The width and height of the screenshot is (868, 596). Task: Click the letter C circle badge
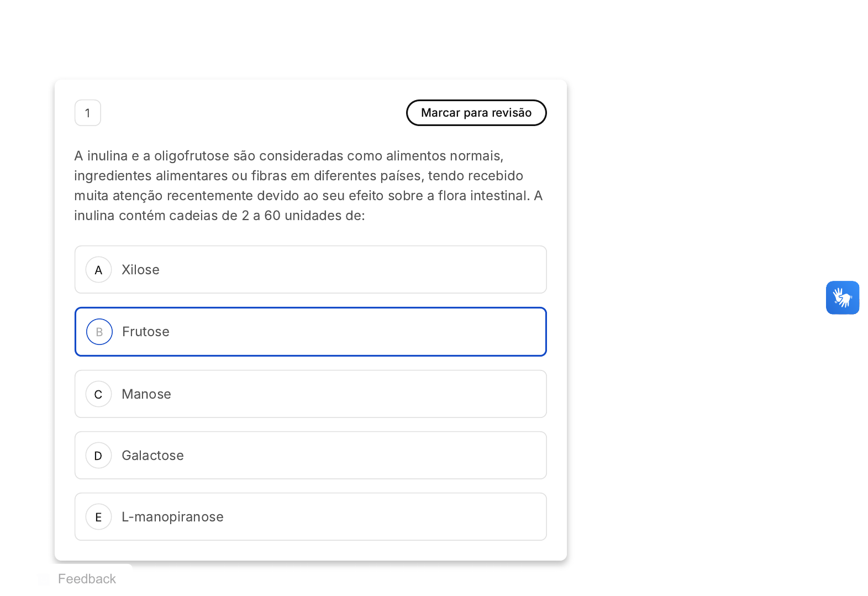99,394
